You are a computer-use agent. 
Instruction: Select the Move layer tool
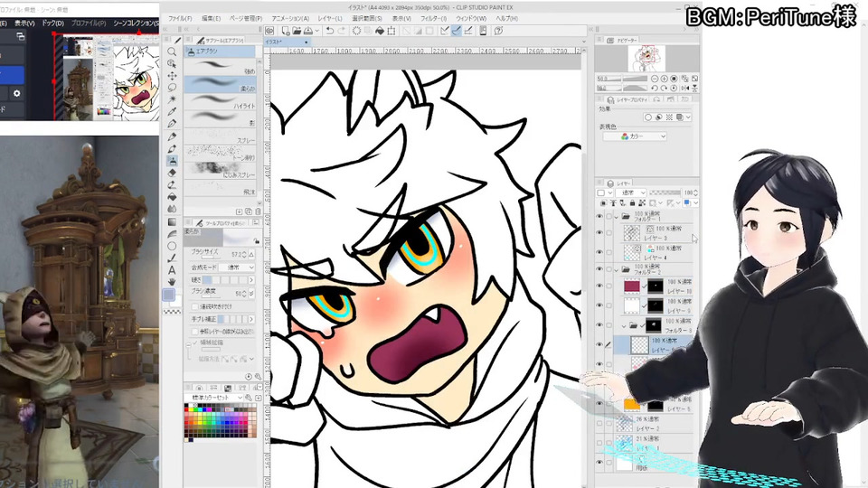172,76
